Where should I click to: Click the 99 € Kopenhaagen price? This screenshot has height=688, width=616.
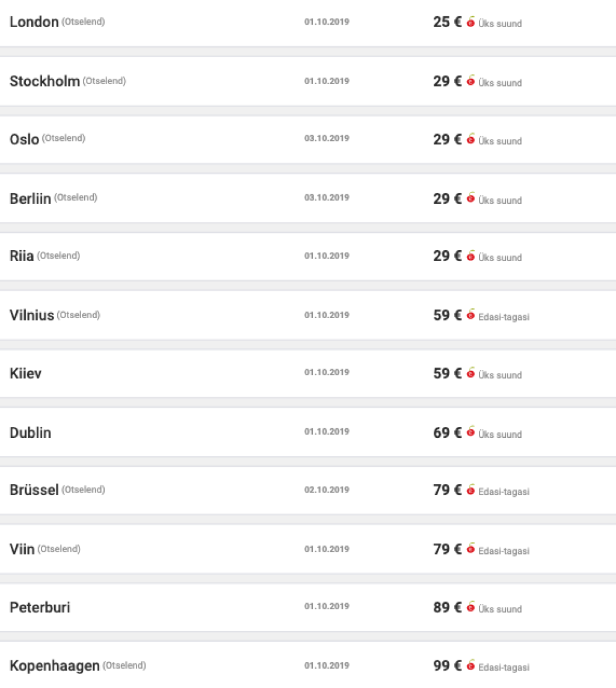pyautogui.click(x=447, y=666)
